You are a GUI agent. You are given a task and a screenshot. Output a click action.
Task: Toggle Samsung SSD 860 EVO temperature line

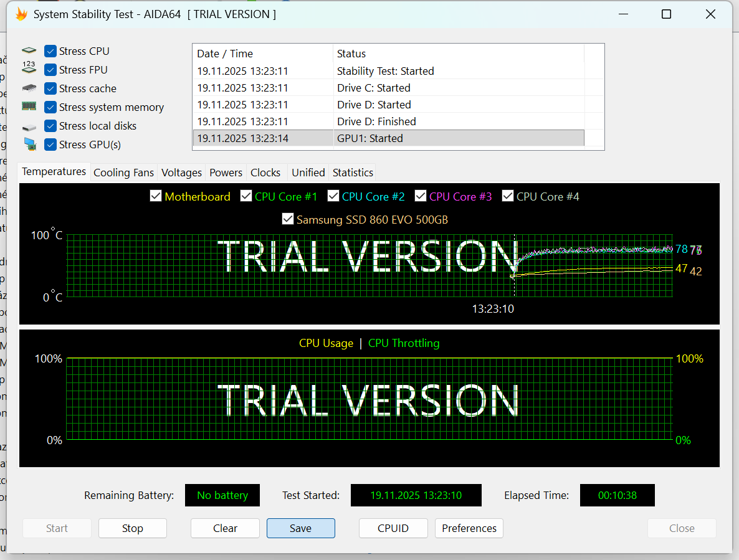pos(288,219)
